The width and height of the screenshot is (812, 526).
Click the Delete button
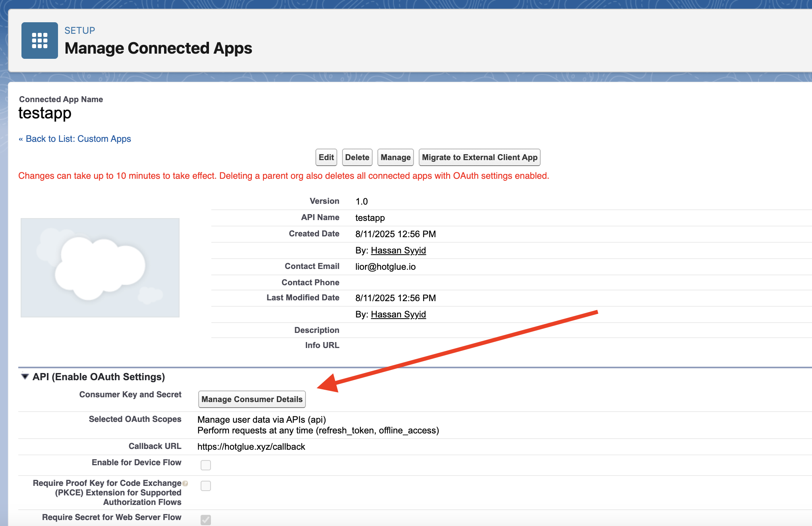coord(357,157)
